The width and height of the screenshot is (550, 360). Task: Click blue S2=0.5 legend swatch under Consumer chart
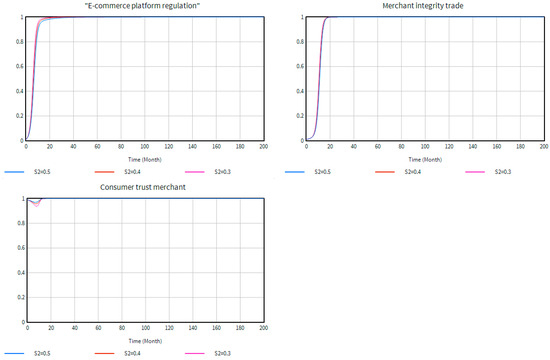point(14,353)
